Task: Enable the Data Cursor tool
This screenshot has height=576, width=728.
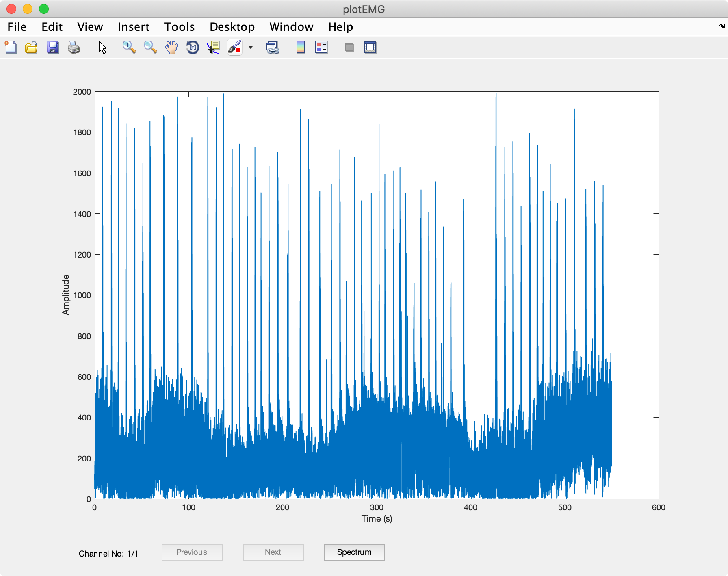Action: pos(214,48)
